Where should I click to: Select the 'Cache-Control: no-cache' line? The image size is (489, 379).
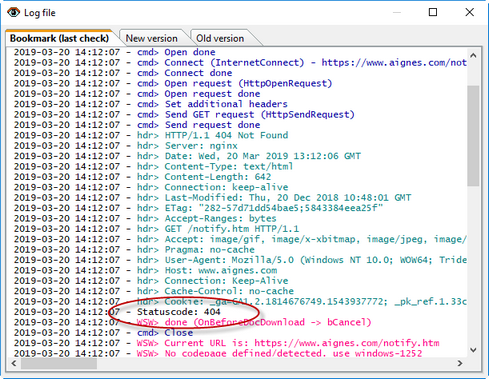pos(154,291)
